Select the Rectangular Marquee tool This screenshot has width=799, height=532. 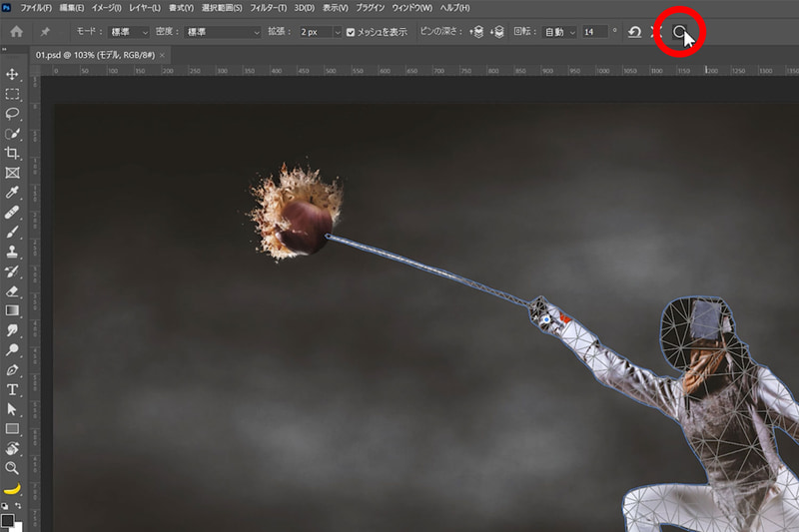pos(12,95)
